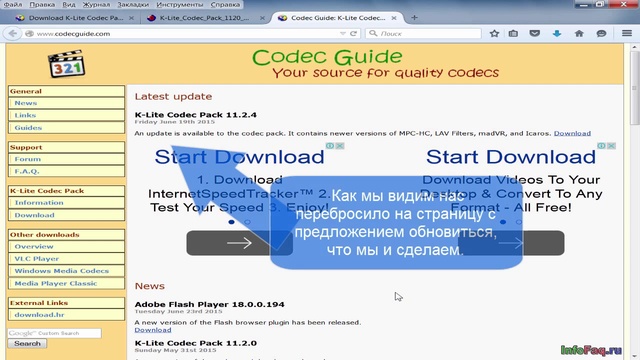Open the Links sidebar entry
This screenshot has height=360, width=640.
[25, 116]
